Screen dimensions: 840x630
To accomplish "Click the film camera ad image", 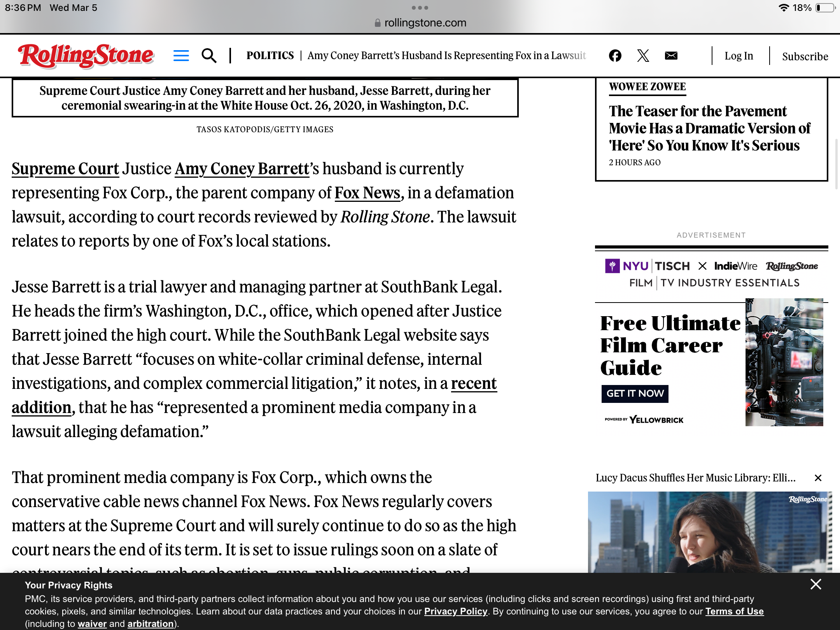I will 784,362.
